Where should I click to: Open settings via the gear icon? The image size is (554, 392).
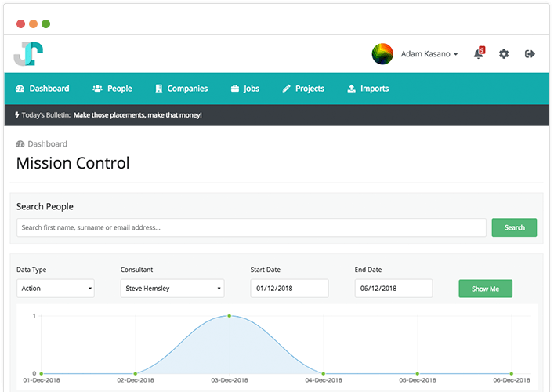click(504, 54)
